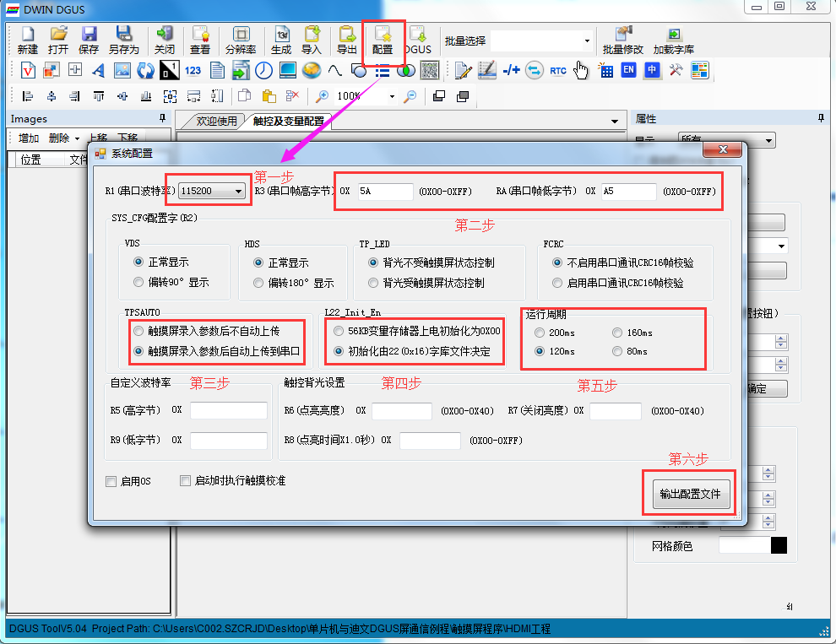This screenshot has width=836, height=644.
Task: Expand the 删除 dropdown arrow in Images panel
Action: [78, 138]
